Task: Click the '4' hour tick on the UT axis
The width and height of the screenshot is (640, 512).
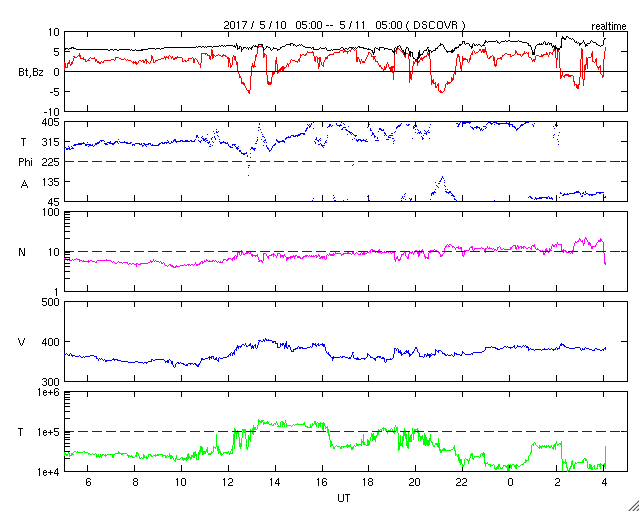Action: click(x=604, y=482)
